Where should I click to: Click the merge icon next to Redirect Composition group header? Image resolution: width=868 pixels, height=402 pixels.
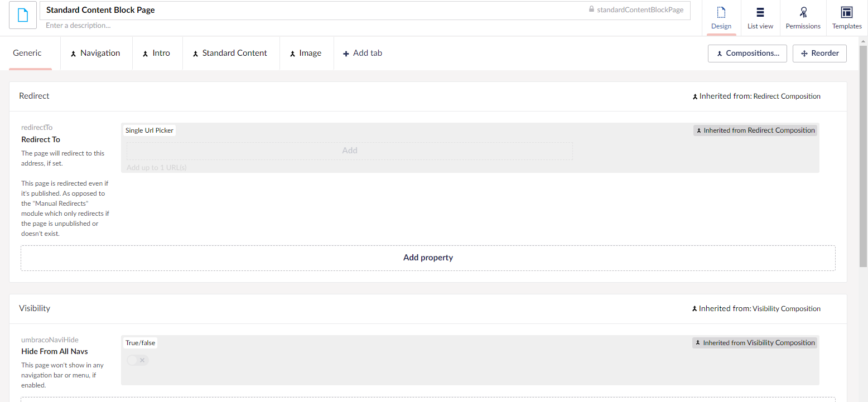coord(695,96)
